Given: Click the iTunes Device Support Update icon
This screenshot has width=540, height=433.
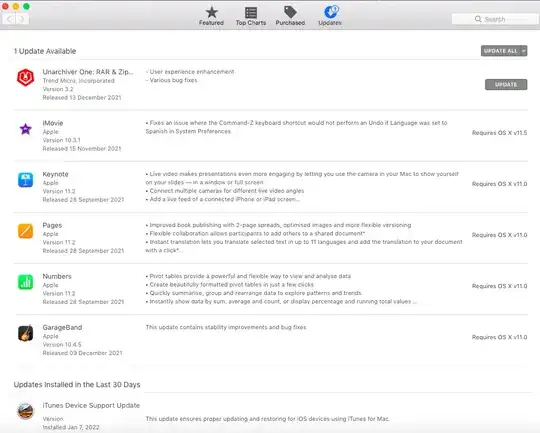Looking at the screenshot, I should 25,411.
